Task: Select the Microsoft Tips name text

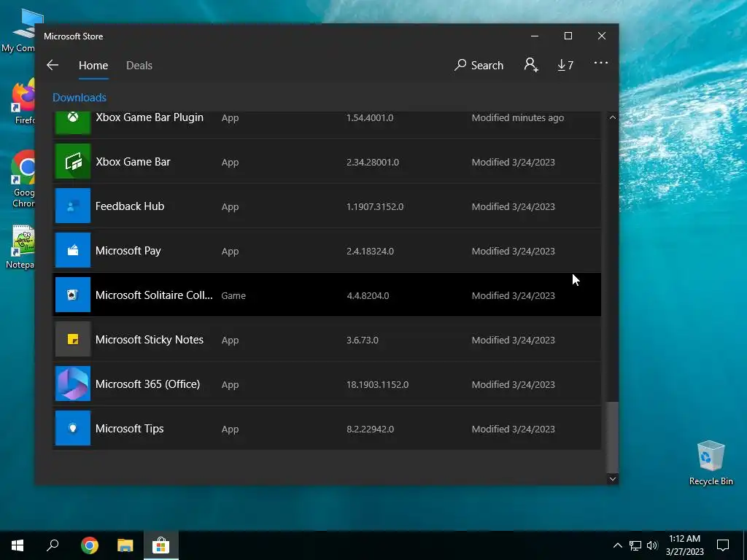Action: (x=130, y=429)
